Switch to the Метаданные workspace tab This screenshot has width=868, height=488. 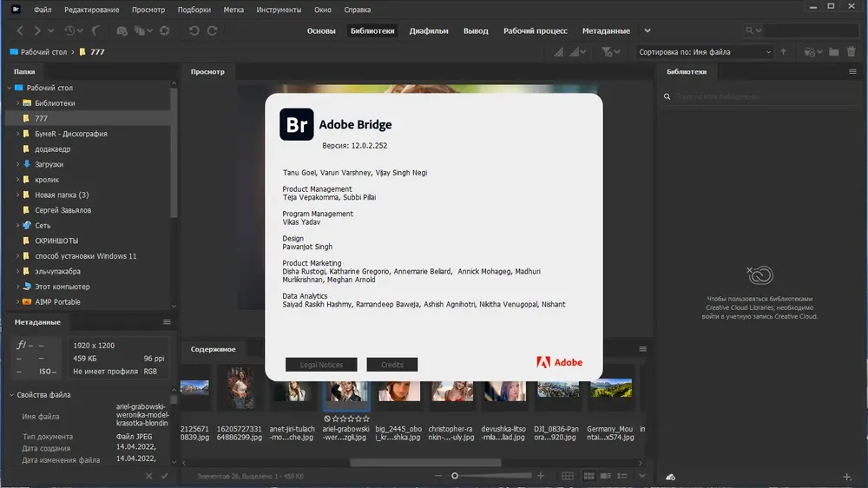click(x=606, y=30)
